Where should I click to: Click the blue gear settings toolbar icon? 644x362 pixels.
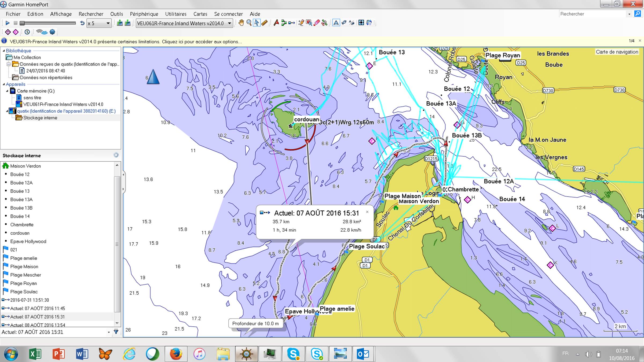[52, 32]
